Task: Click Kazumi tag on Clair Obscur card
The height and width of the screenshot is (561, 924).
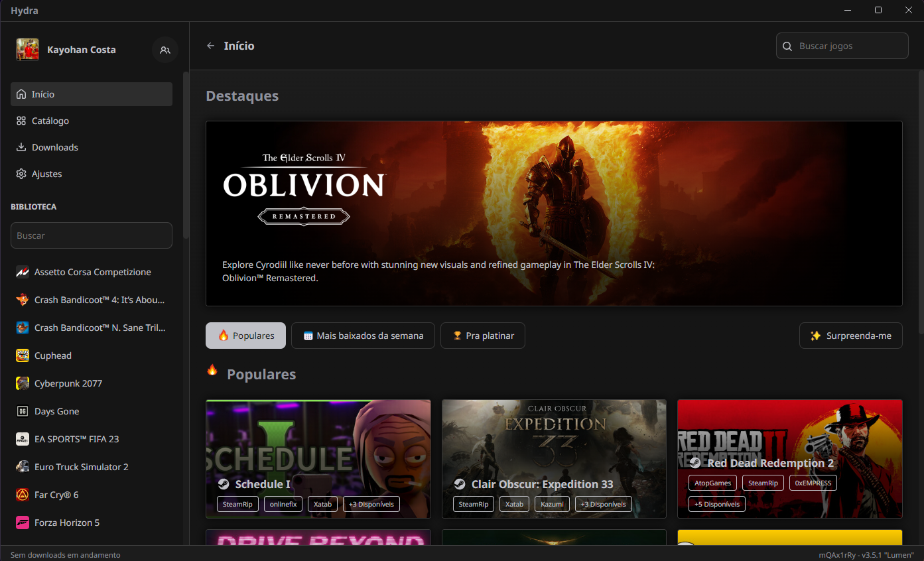Action: pyautogui.click(x=552, y=504)
